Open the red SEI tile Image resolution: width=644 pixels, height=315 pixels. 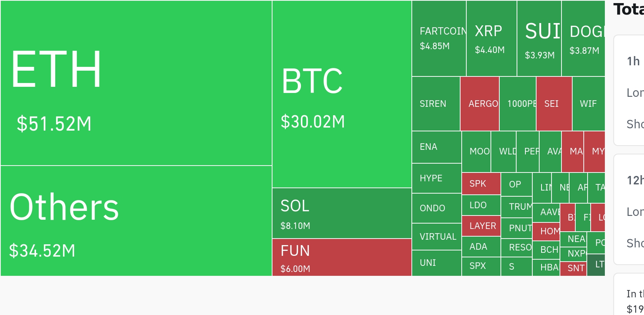[x=554, y=104]
